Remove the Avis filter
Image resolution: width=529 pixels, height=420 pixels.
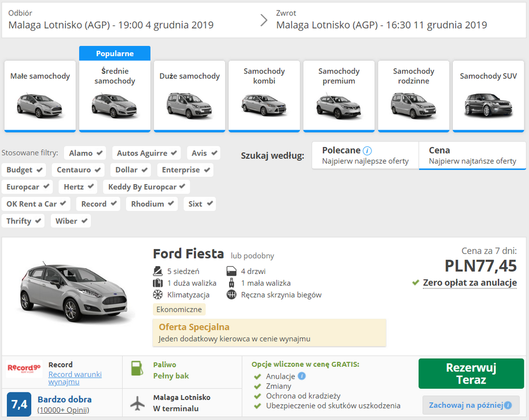204,153
